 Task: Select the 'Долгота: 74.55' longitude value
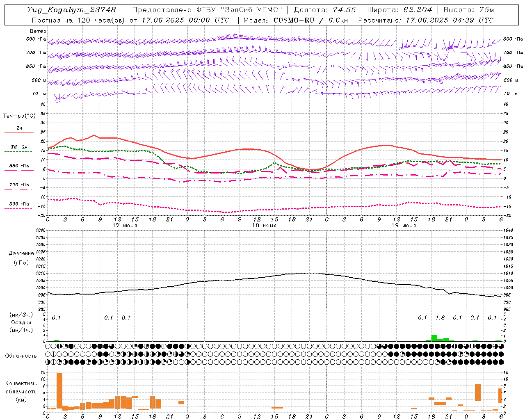(x=325, y=10)
